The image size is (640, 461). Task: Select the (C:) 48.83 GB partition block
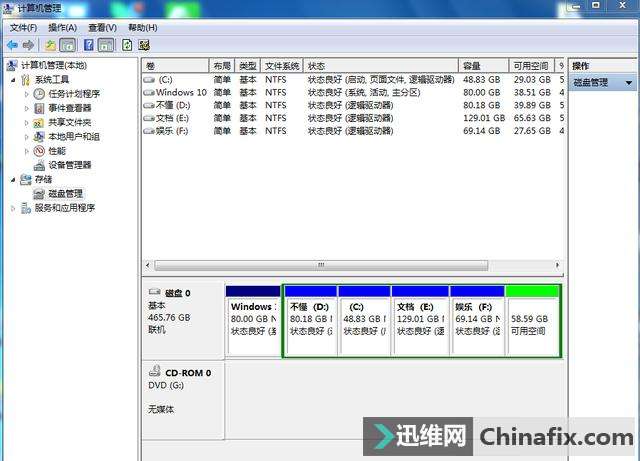[x=364, y=321]
